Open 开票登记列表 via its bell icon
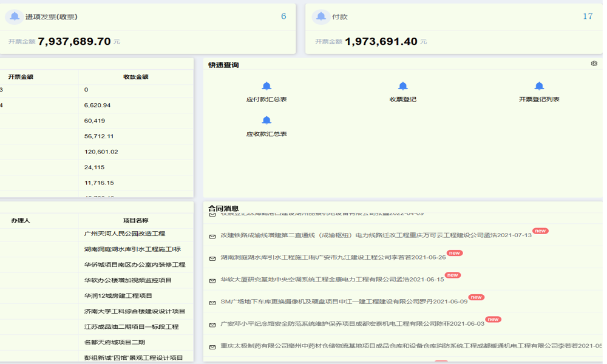607x364 pixels. (x=538, y=86)
